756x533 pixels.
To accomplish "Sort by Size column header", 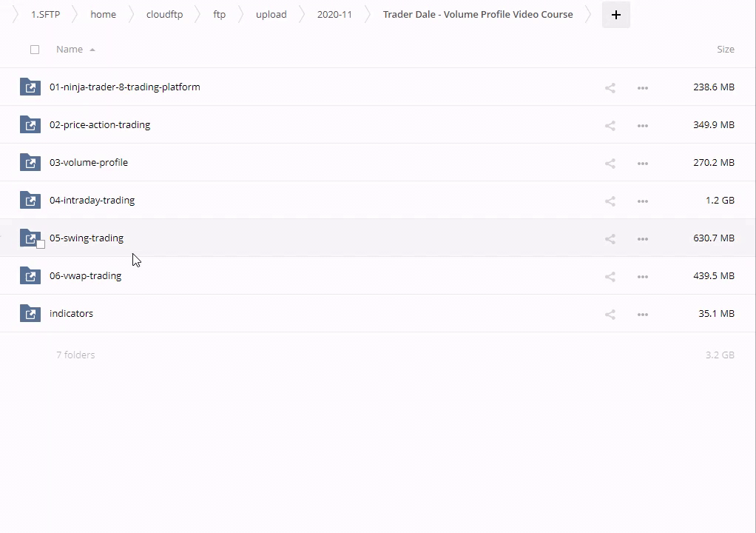I will (725, 49).
